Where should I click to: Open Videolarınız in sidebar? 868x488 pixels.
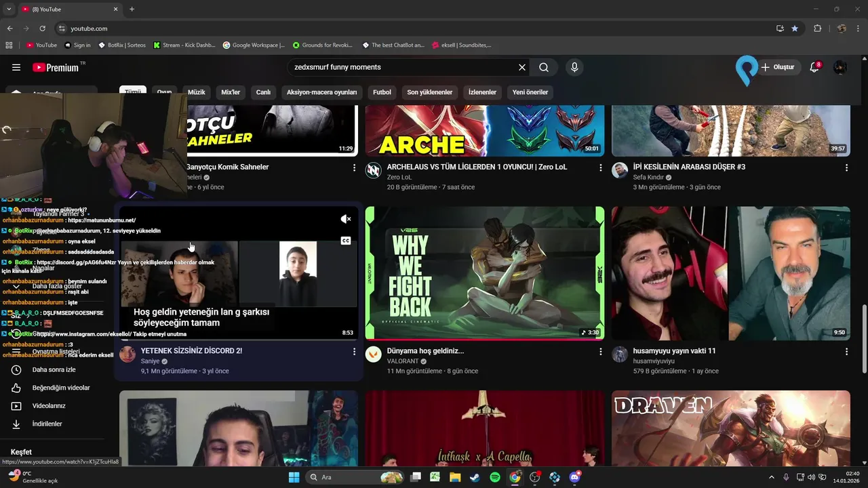[53, 406]
